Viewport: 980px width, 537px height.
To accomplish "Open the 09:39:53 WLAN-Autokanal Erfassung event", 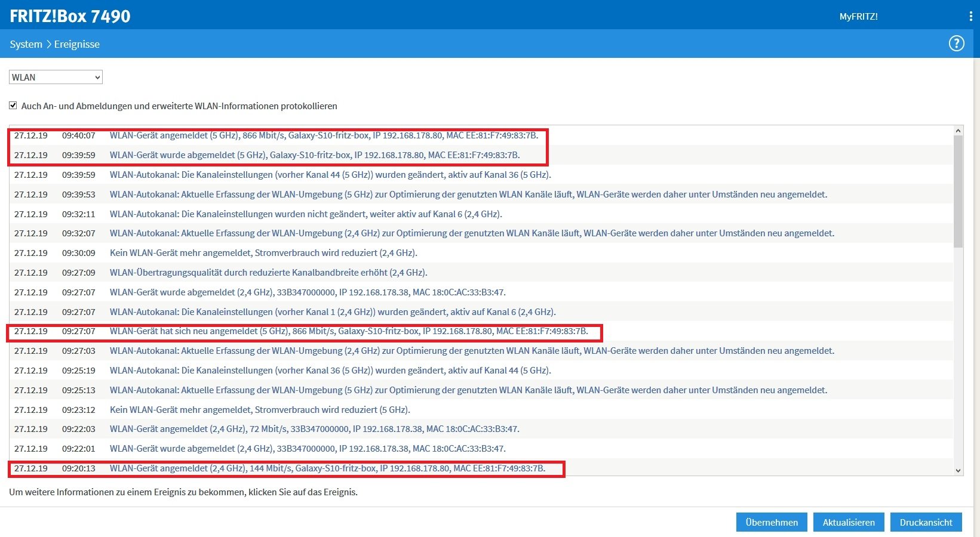I will (x=469, y=195).
